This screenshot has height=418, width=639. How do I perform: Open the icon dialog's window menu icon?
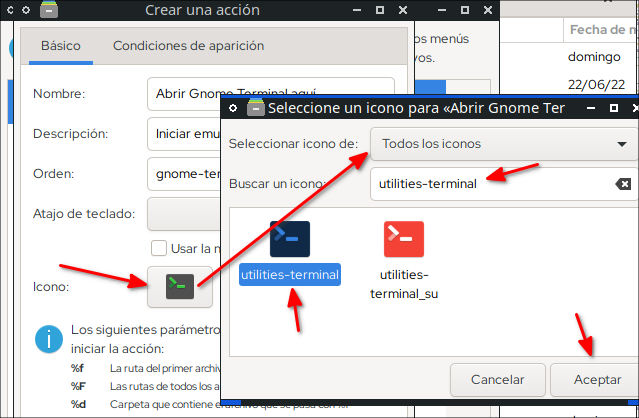tap(233, 108)
